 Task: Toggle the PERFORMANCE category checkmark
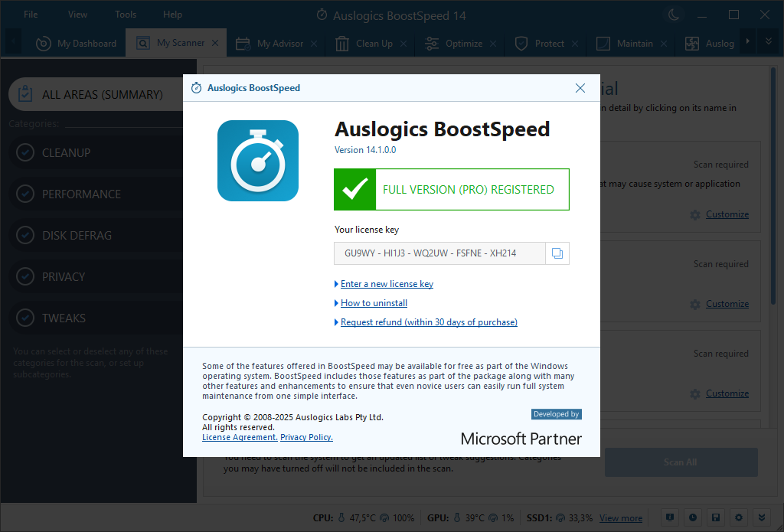[25, 194]
